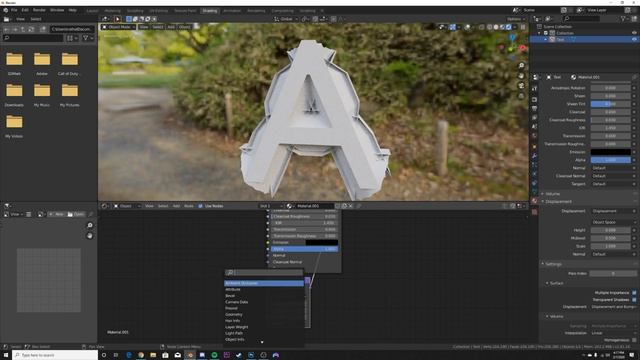Click the red X axis gizmo ball
This screenshot has height=360, width=640.
(x=522, y=48)
